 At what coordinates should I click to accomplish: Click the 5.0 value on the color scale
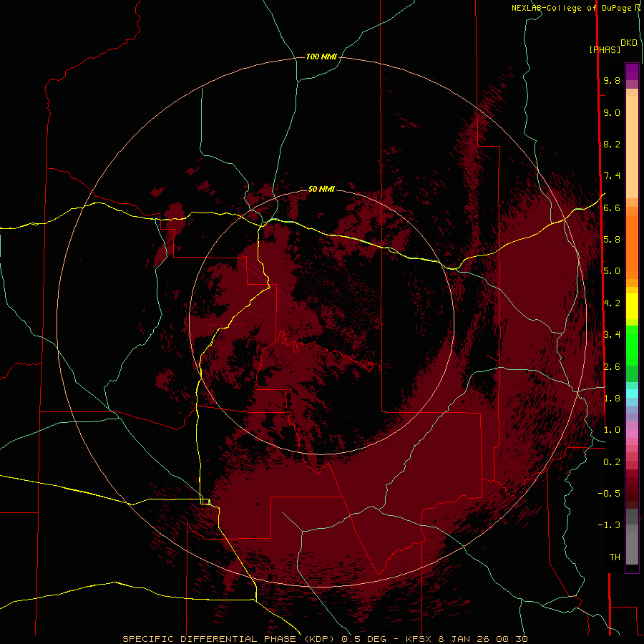(612, 271)
